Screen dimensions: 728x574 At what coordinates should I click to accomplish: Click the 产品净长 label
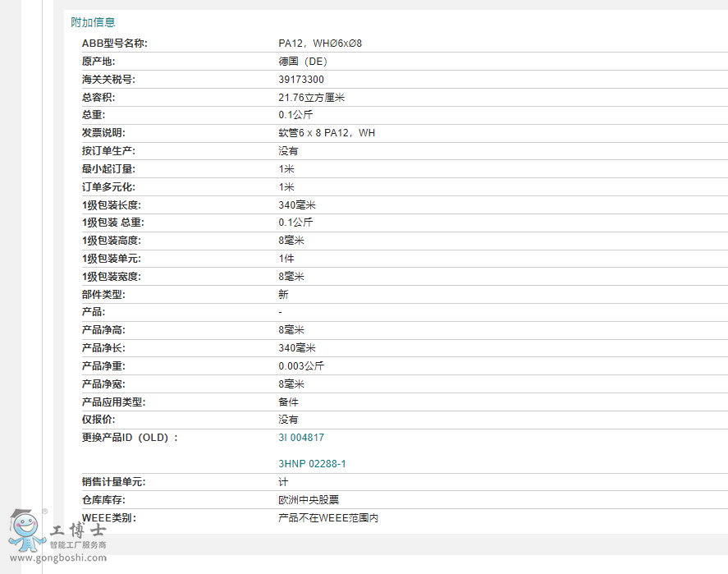pos(103,348)
